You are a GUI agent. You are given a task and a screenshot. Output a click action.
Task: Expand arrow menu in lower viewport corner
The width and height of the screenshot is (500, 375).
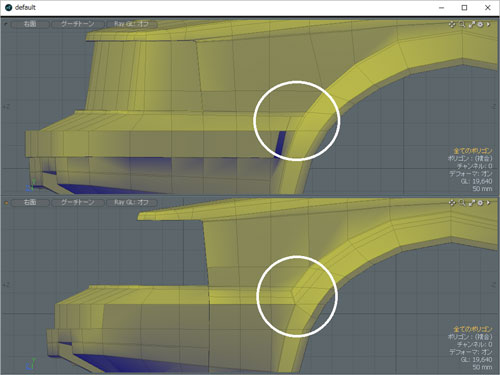[x=489, y=203]
